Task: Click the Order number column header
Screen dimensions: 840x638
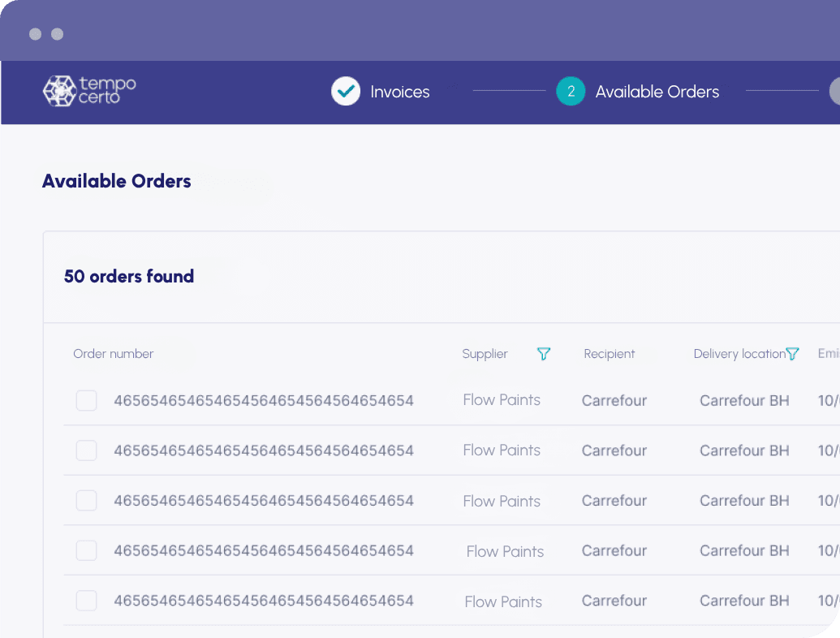Action: (x=113, y=354)
